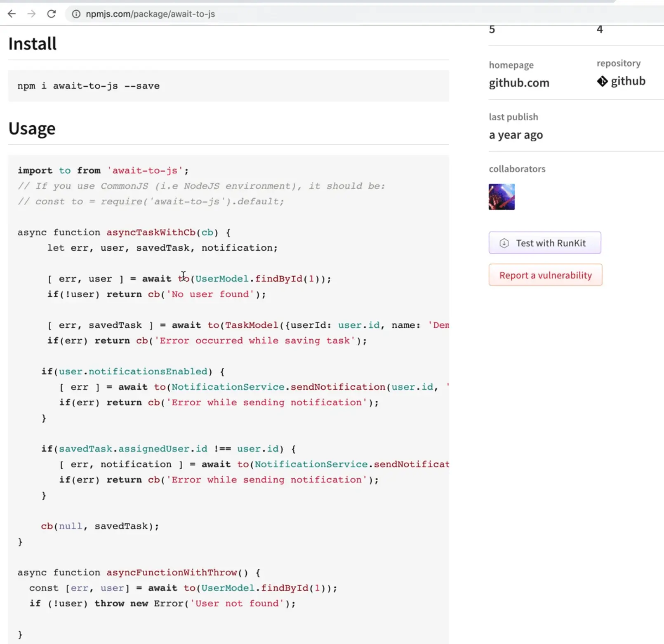Screen dimensions: 664x644
Task: Click the GitHub logo beside the repository link
Action: [603, 81]
